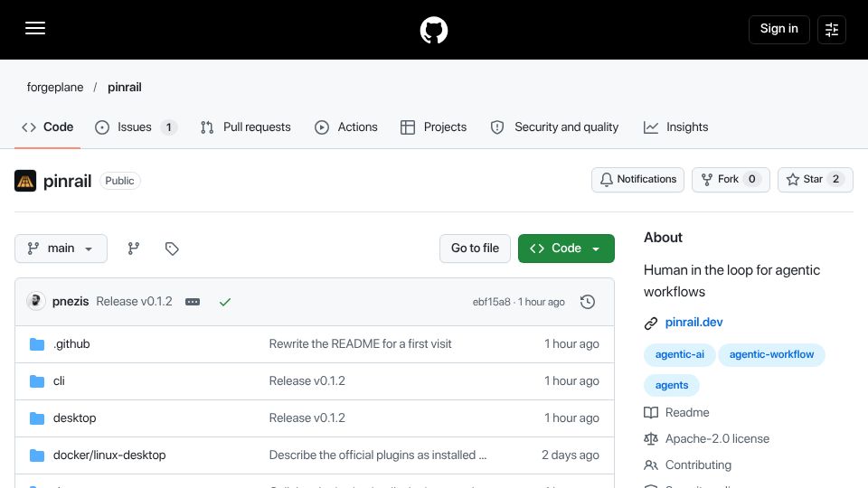The image size is (868, 488).
Task: Click the pnezis author avatar
Action: click(36, 302)
